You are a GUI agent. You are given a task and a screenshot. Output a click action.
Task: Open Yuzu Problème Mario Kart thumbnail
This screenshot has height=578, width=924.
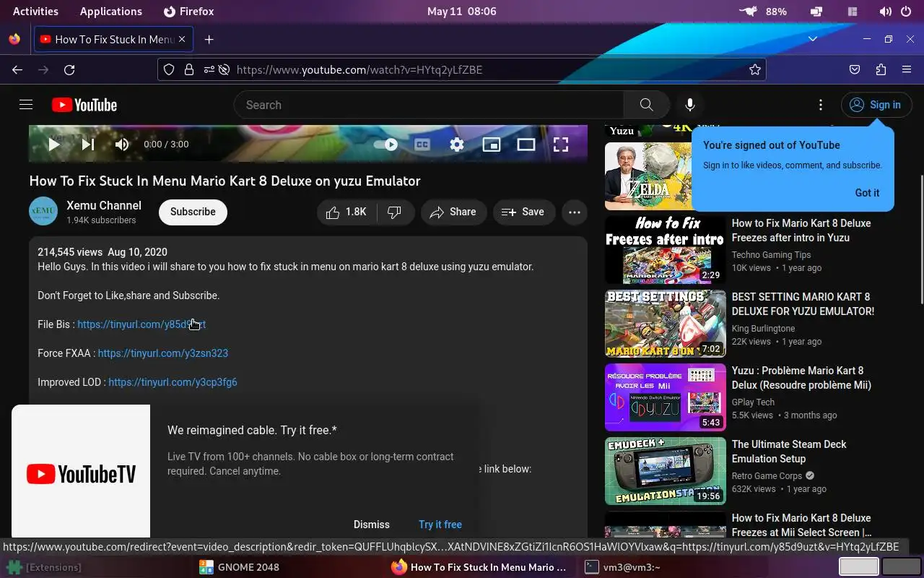pos(666,397)
